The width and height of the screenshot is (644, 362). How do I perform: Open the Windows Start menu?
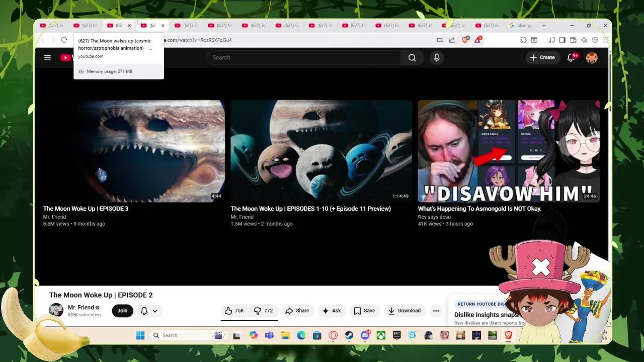140,335
